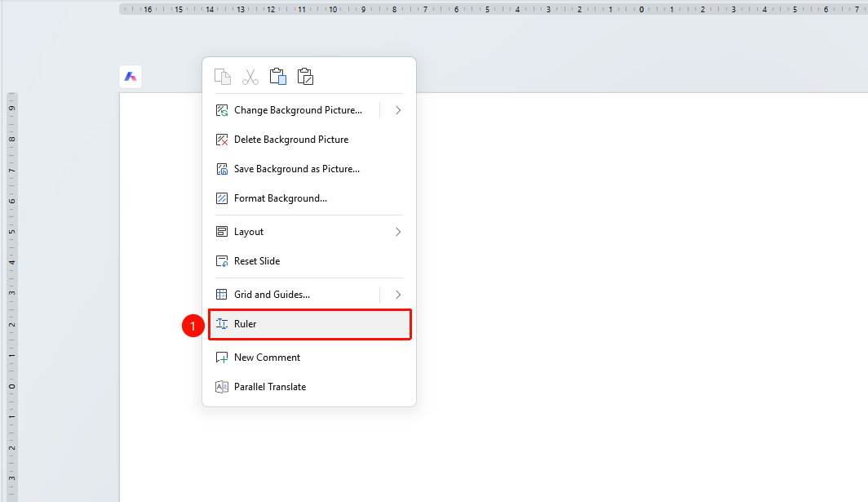Viewport: 868px width, 502px height.
Task: Click the Parallel Translate icon
Action: click(221, 387)
